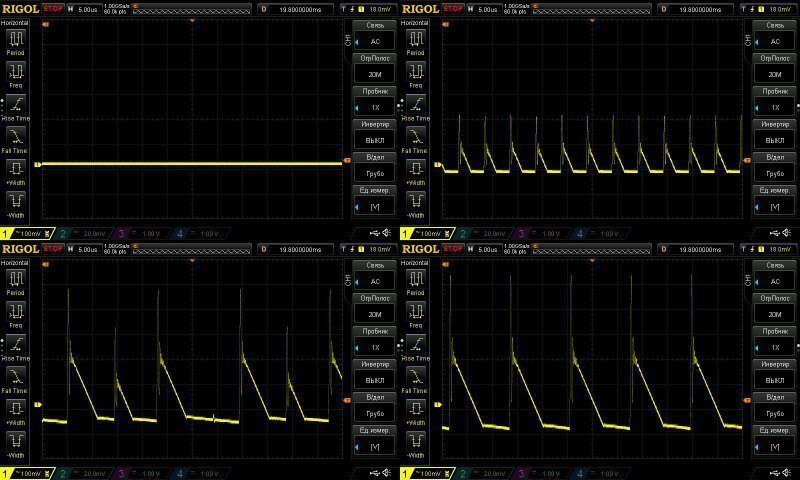The image size is (800, 480).
Task: Open Пробник 1X probe selector, top-right capture
Action: (775, 102)
